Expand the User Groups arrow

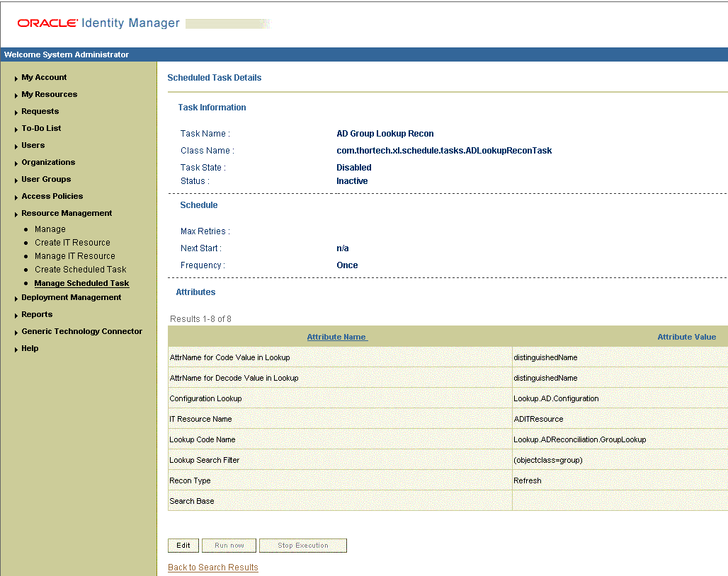click(x=16, y=180)
